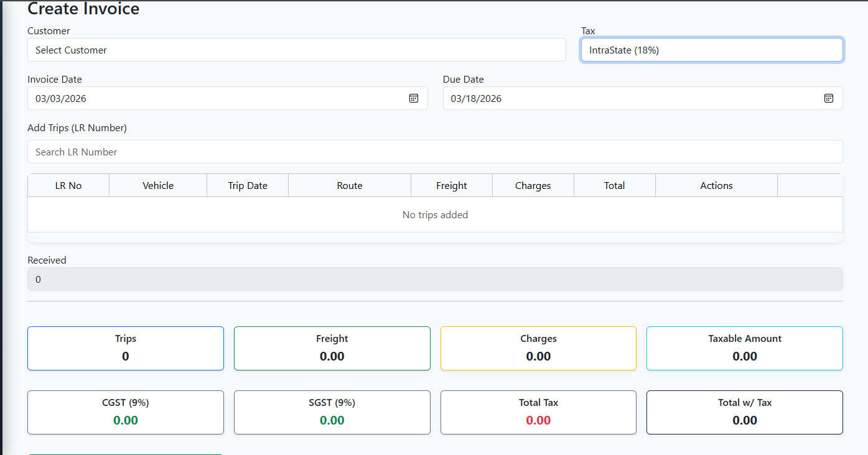Click the Due Date field 03/18/2026
This screenshot has width=868, height=455.
pos(643,98)
